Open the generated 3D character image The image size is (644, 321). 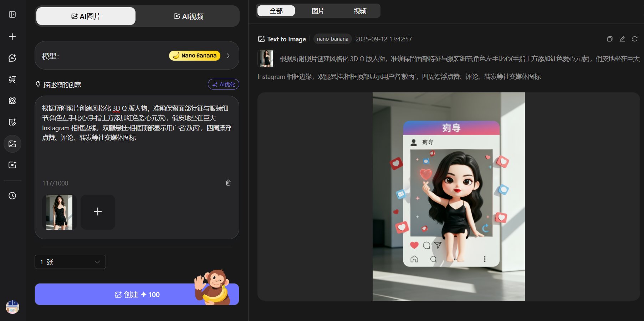click(449, 197)
